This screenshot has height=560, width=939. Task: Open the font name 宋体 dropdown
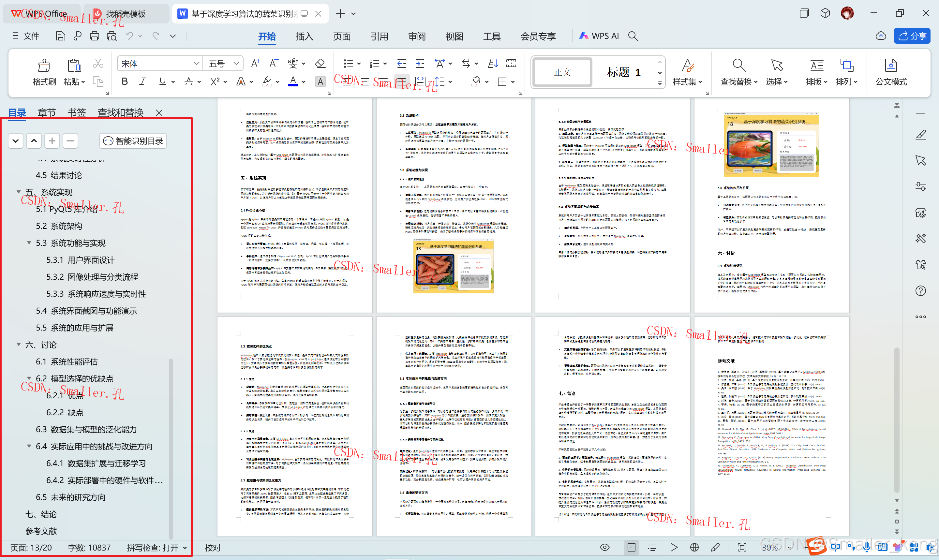point(196,63)
